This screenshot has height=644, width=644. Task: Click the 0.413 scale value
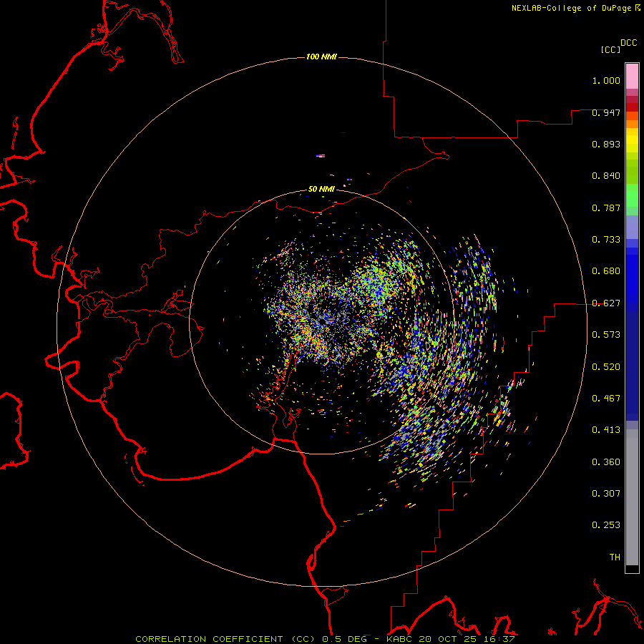click(606, 430)
